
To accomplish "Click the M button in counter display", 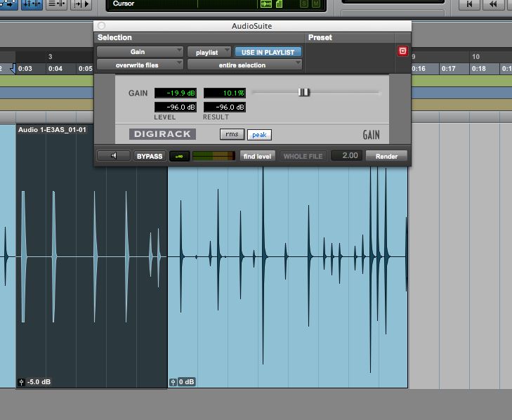I will 316,4.
